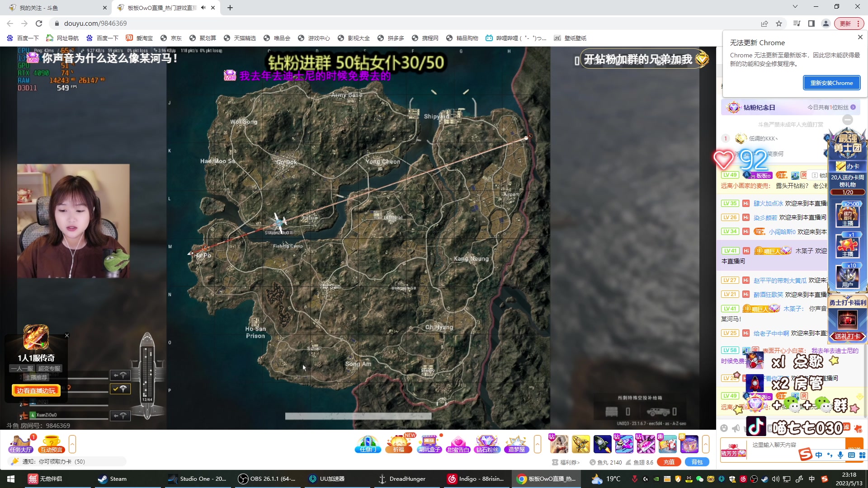Open the 任意门 gift icon
The width and height of the screenshot is (868, 488).
pyautogui.click(x=368, y=444)
